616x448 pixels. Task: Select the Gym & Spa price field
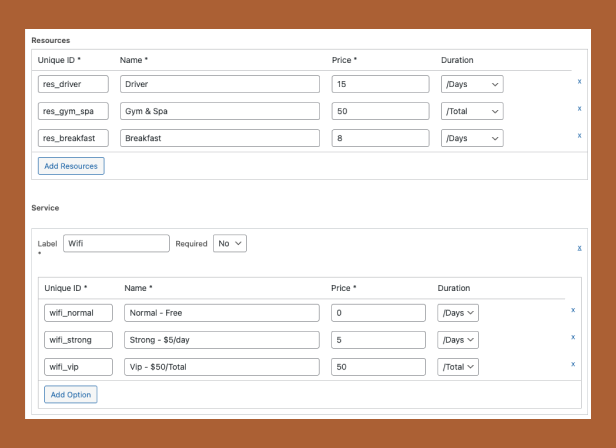coord(379,111)
